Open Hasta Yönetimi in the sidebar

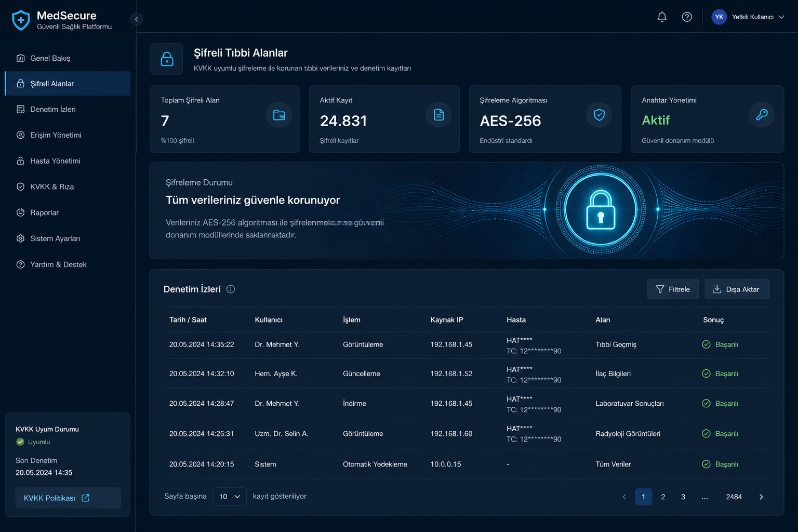click(x=68, y=161)
